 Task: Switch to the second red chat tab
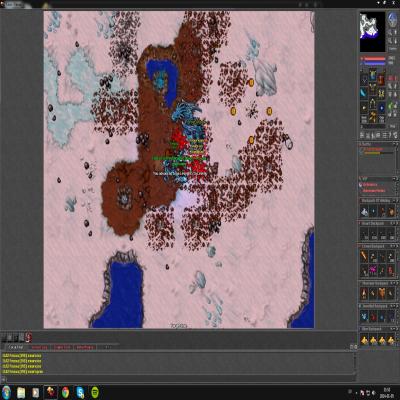(40, 347)
